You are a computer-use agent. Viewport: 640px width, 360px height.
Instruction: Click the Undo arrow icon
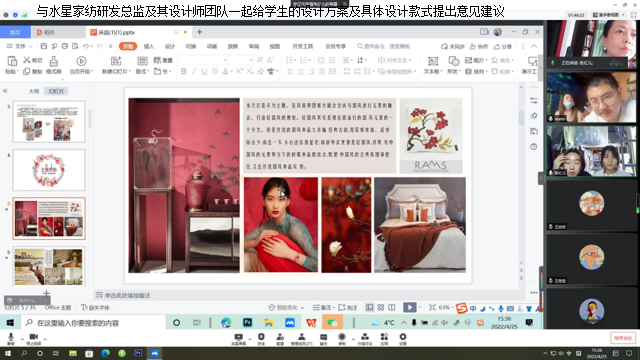tap(86, 46)
